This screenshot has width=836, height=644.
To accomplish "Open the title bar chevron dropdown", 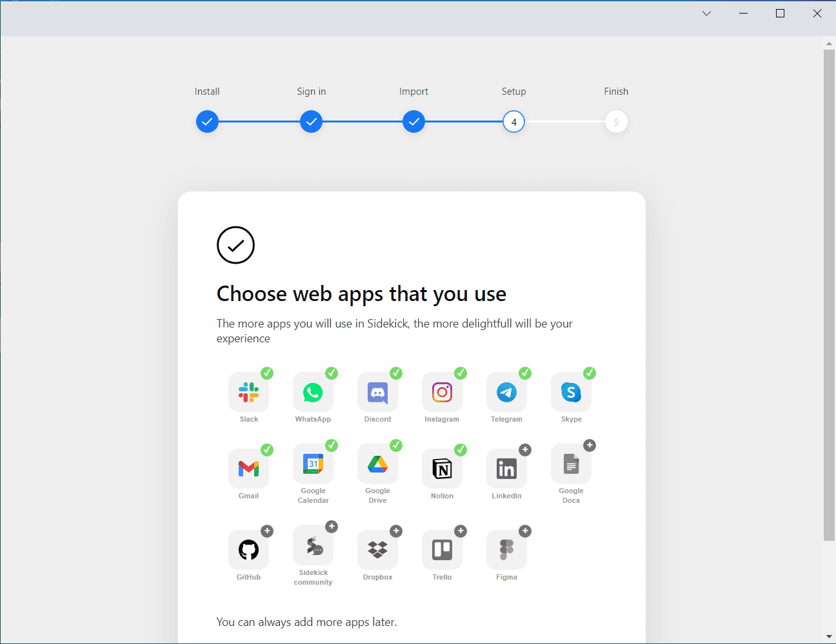I will (707, 14).
